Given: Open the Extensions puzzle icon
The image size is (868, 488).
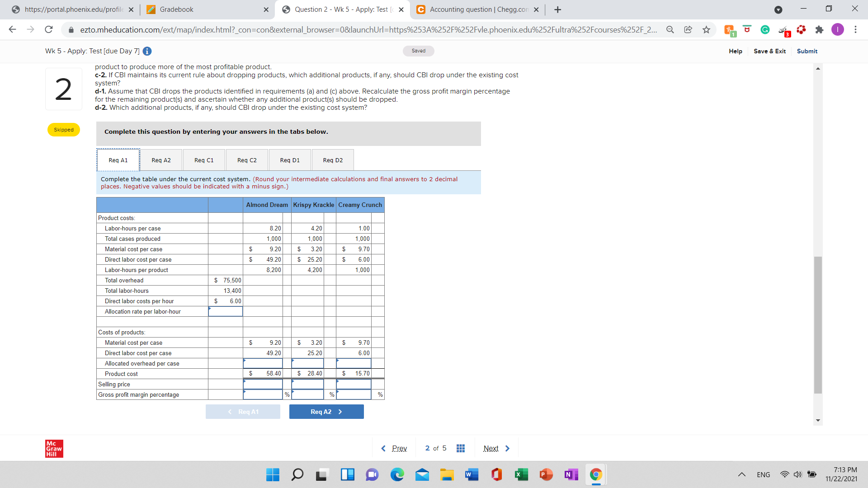Looking at the screenshot, I should tap(819, 30).
